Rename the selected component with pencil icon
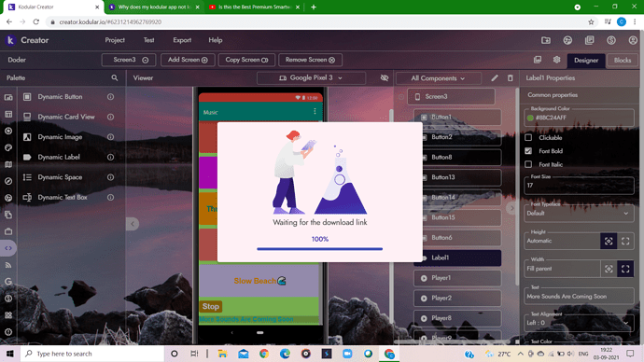644x362 pixels. 495,78
